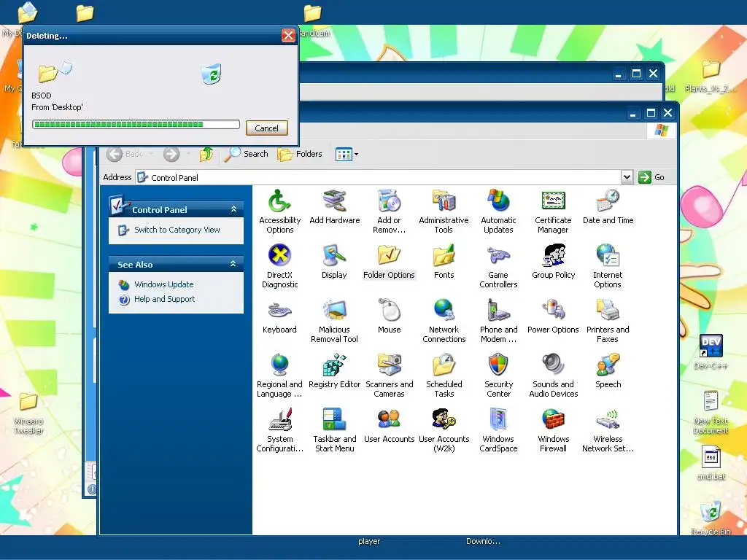The width and height of the screenshot is (747, 560).
Task: Click the Deleting progress bar
Action: tap(136, 124)
